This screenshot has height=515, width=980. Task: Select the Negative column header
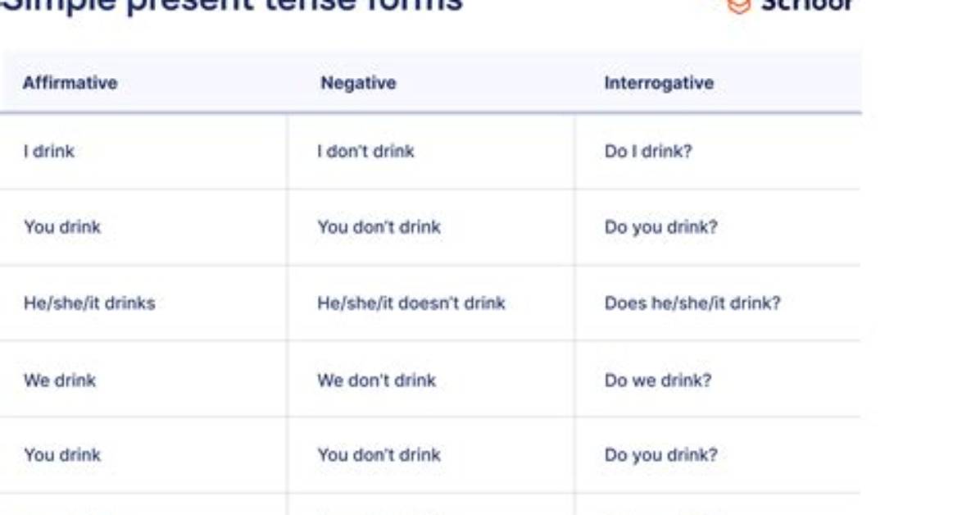pos(358,83)
